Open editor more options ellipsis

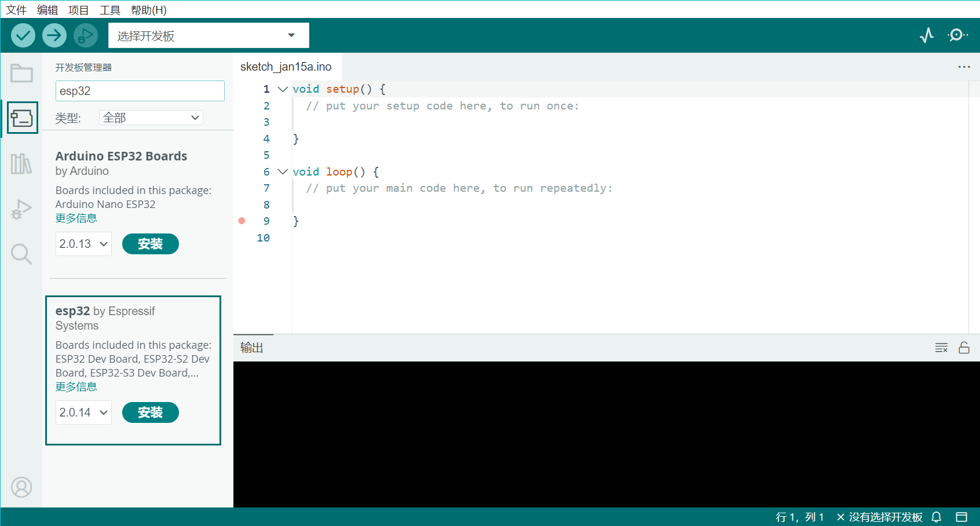coord(964,67)
